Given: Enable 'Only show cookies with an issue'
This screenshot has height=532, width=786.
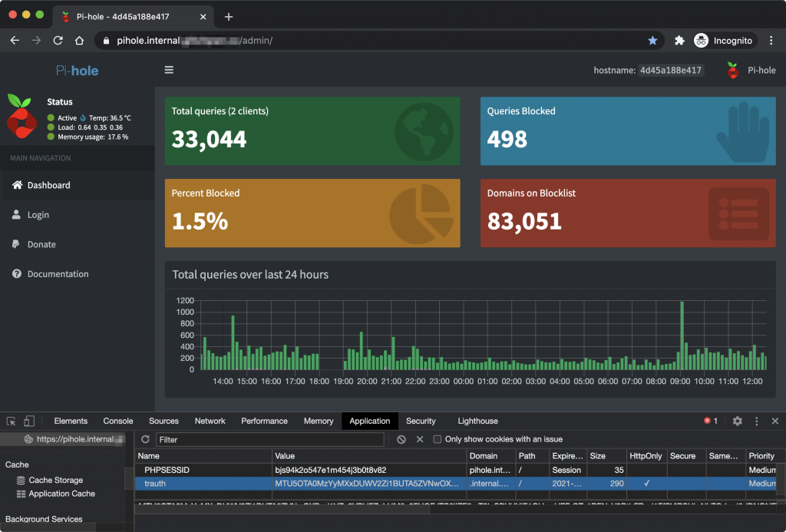Looking at the screenshot, I should pyautogui.click(x=438, y=440).
